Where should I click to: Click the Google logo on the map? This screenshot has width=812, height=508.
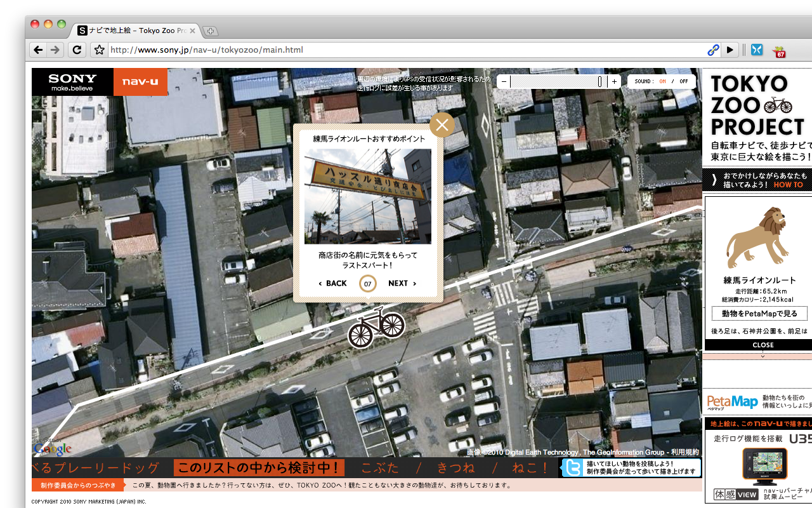click(x=52, y=449)
